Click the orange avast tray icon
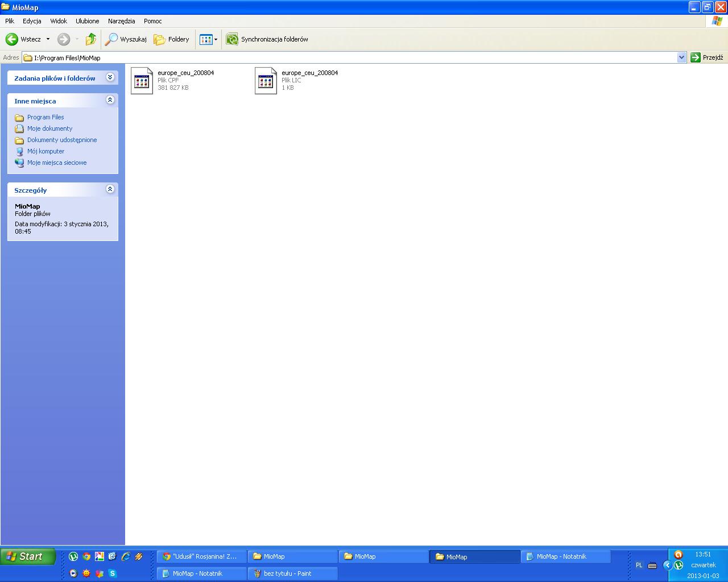This screenshot has height=582, width=728. (678, 555)
